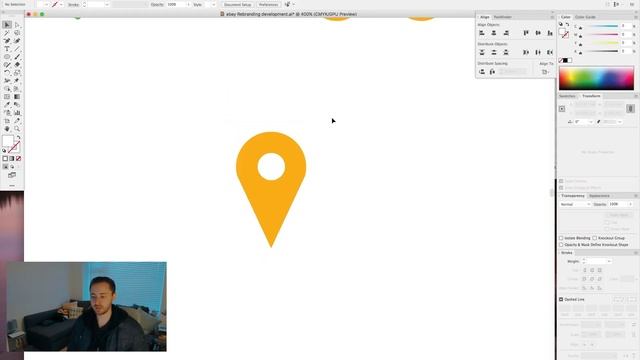Select the Column Graph tool

[x=17, y=113]
